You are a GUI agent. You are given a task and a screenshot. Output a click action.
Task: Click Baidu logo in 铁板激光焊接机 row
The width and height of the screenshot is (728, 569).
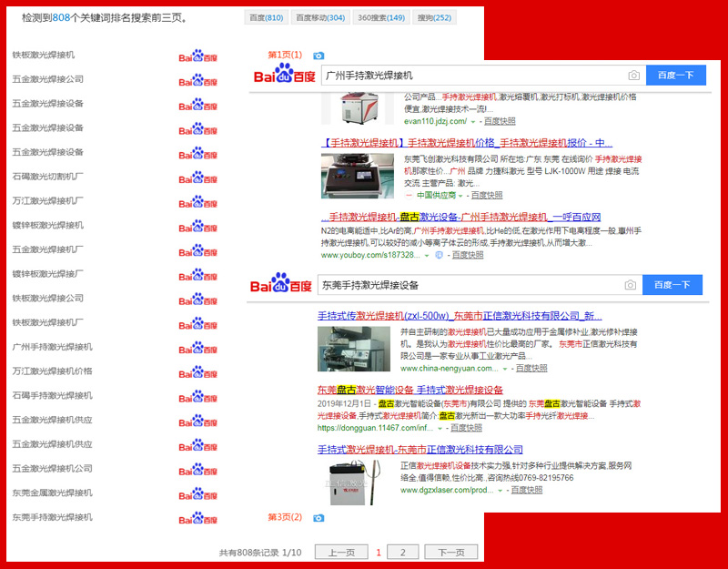point(197,56)
